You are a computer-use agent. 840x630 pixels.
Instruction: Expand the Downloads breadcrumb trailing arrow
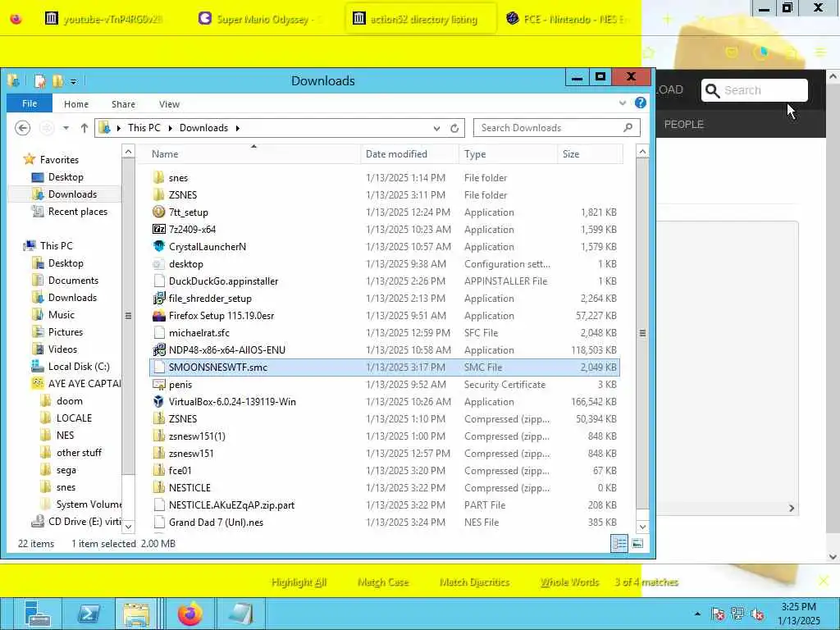[237, 128]
